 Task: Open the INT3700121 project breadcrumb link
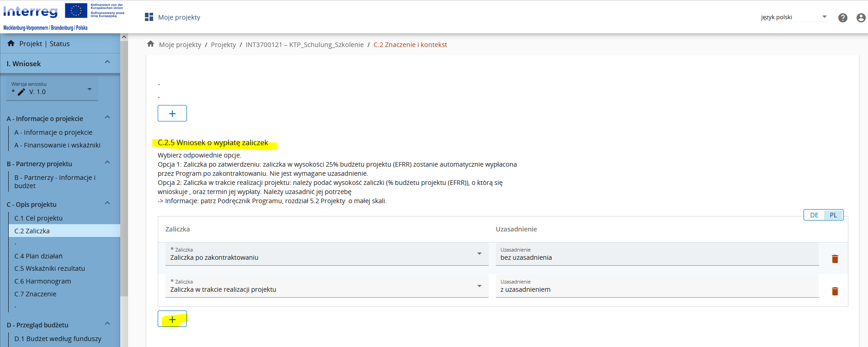(304, 45)
